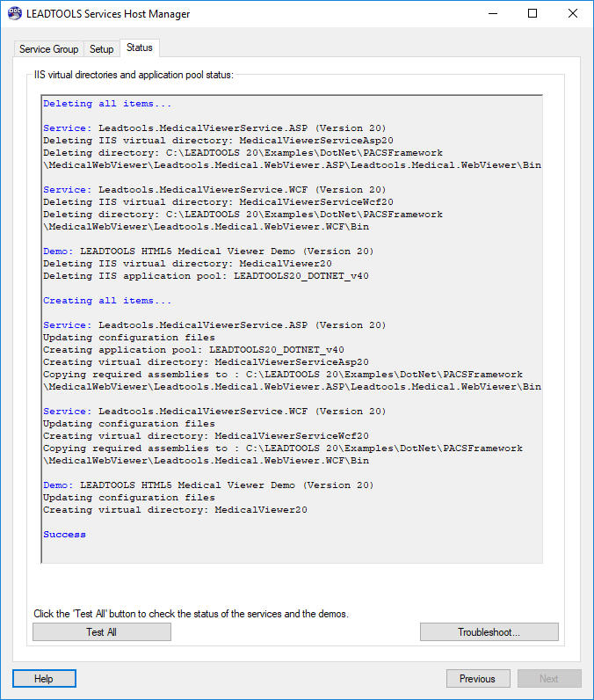Select the Status tab

click(x=140, y=47)
